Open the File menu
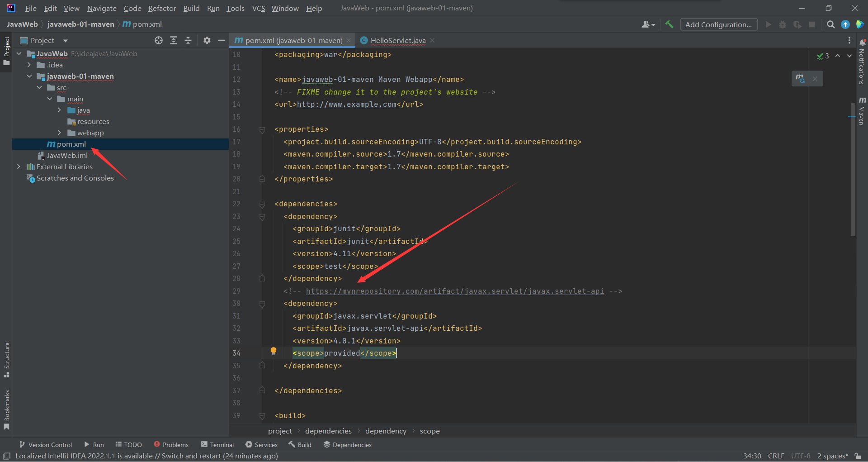 point(31,8)
